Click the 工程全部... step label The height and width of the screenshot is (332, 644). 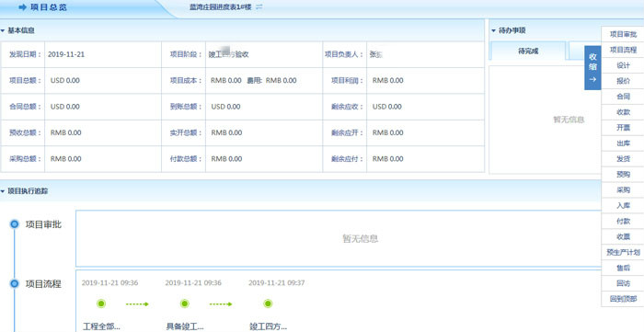[x=101, y=327]
